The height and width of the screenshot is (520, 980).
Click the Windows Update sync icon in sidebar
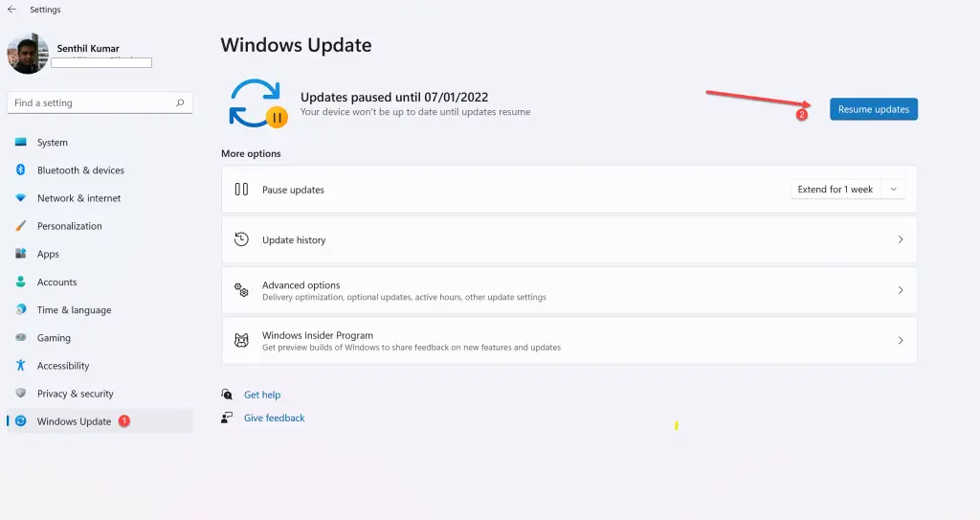point(21,421)
